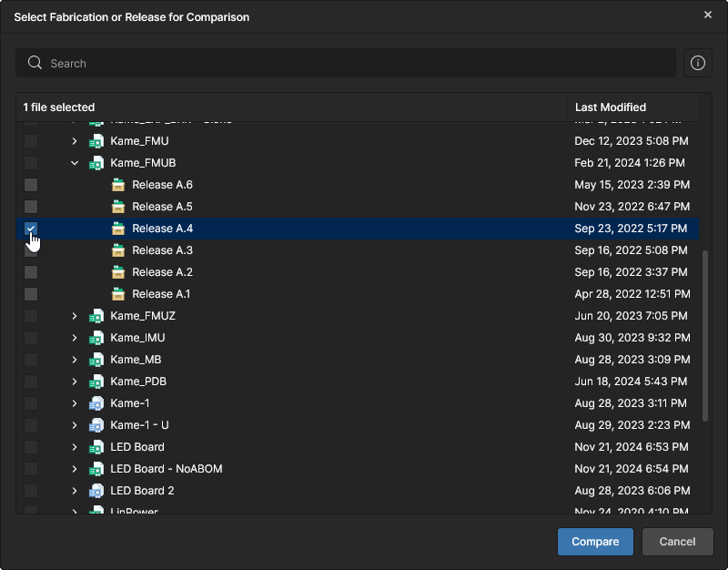Click the Compare button

pos(595,542)
